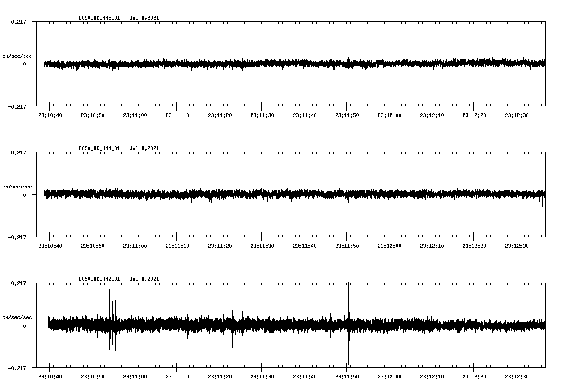Click 23:11:50 time label under HNZ plot
576x392 pixels.
347,376
